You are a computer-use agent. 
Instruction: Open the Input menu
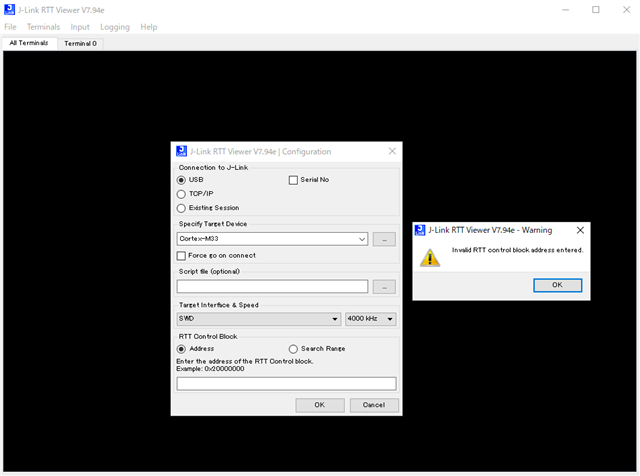(x=80, y=27)
